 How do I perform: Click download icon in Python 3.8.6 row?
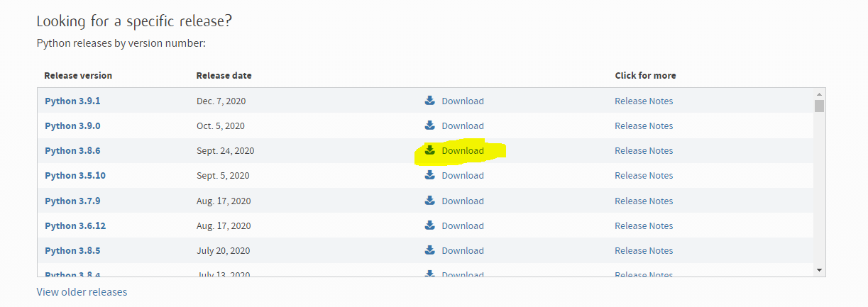429,150
